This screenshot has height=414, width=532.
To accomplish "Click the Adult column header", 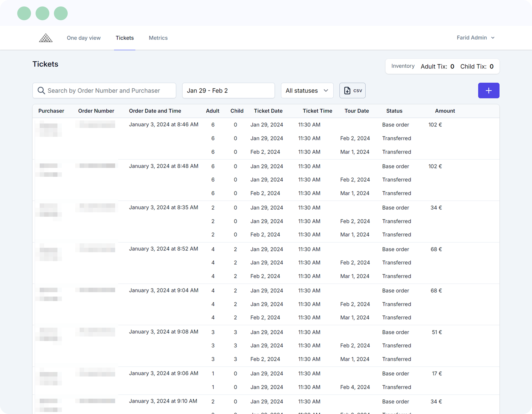I will pyautogui.click(x=213, y=111).
